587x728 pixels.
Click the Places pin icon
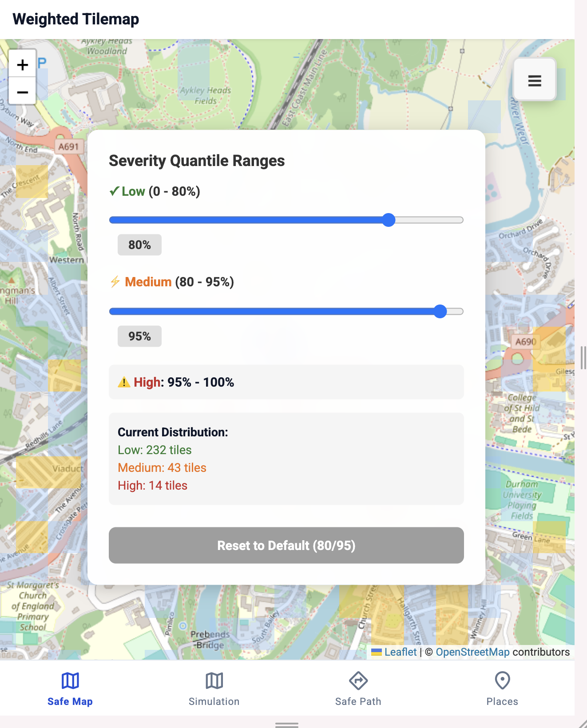[502, 680]
